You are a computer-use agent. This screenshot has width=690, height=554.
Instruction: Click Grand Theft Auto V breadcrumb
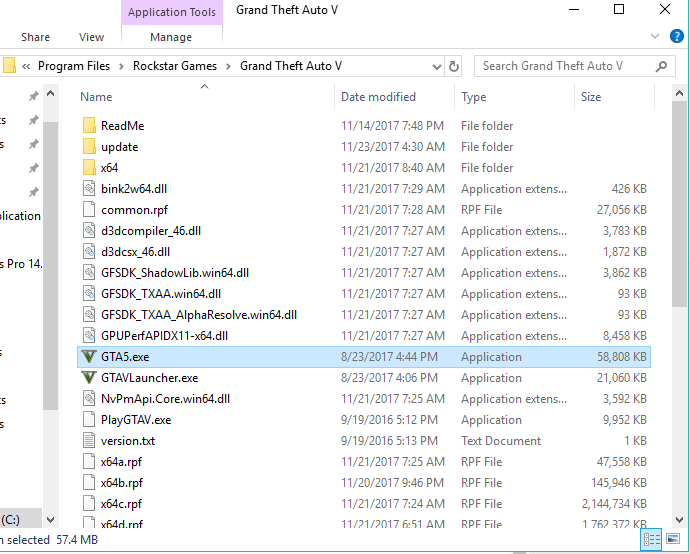point(290,66)
